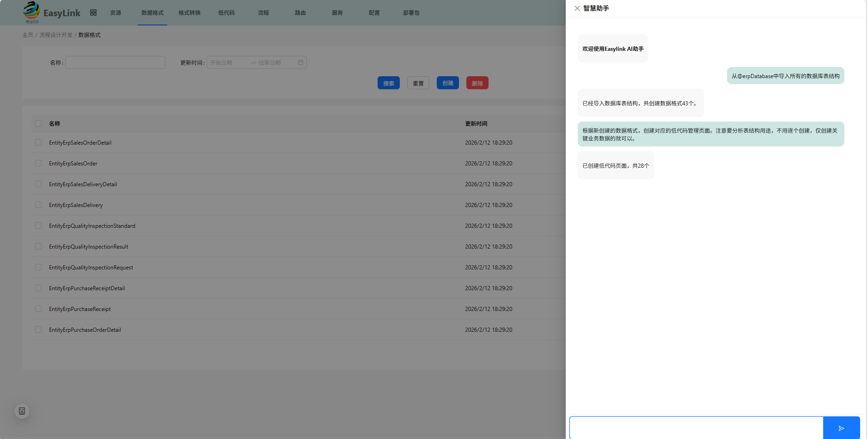Open the 格式转换 menu
Image resolution: width=868 pixels, height=439 pixels.
pyautogui.click(x=189, y=13)
